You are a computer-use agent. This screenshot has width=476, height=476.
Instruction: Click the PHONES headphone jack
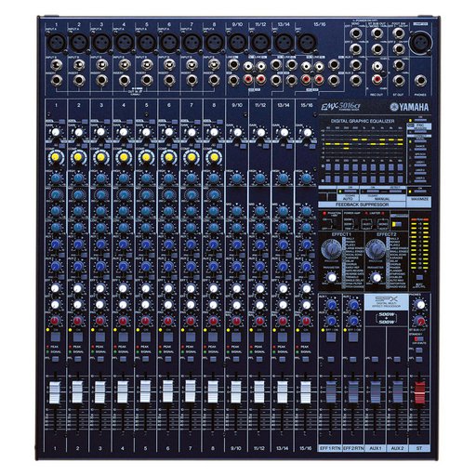(420, 81)
